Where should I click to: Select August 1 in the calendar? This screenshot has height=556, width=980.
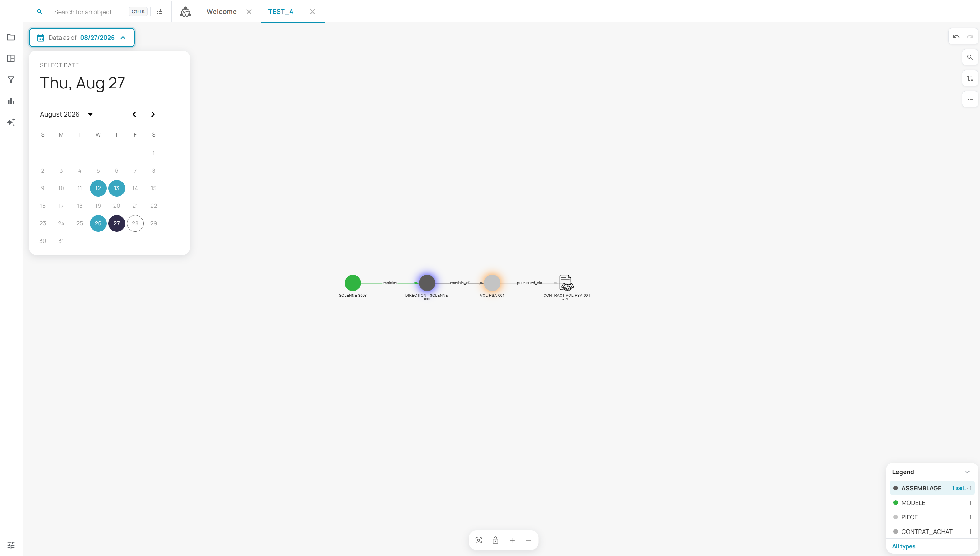pos(153,153)
